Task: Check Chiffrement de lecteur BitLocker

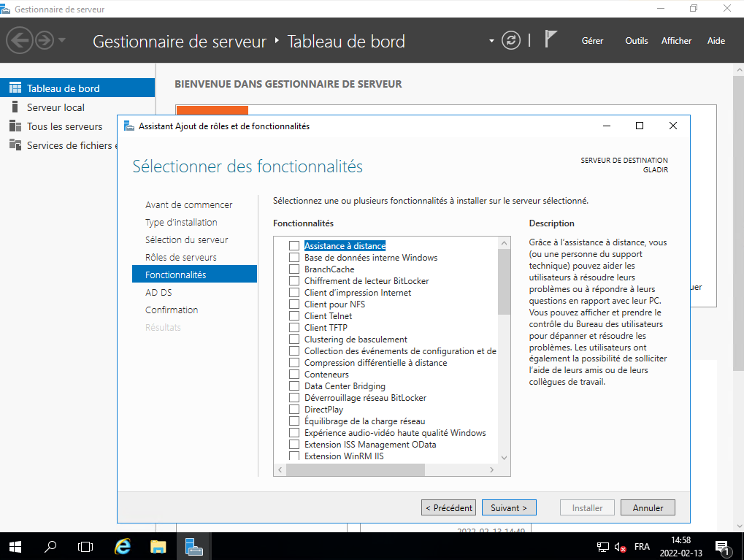Action: coord(294,281)
